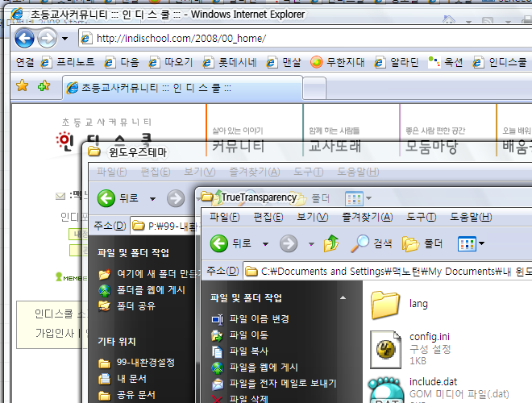532x403 pixels.
Task: Click the forward button in TrueTransparency window
Action: tap(289, 243)
